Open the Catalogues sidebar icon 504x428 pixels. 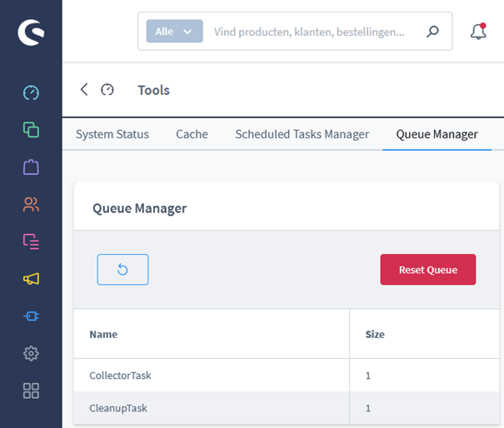click(x=31, y=130)
